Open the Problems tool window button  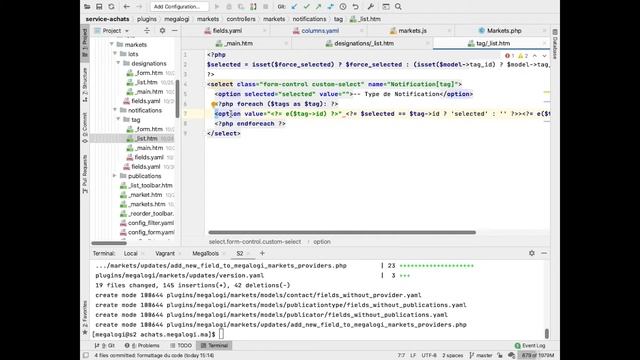(142, 346)
